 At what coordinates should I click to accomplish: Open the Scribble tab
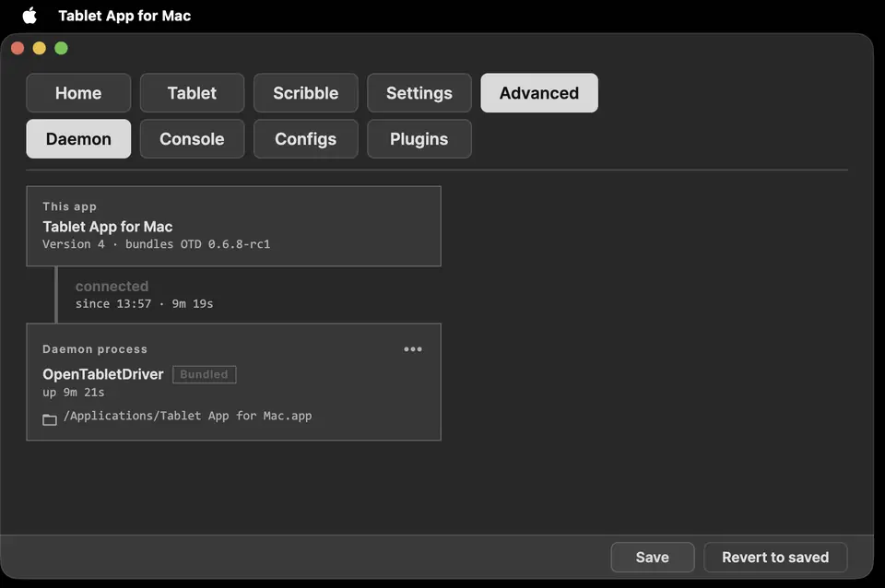[306, 93]
